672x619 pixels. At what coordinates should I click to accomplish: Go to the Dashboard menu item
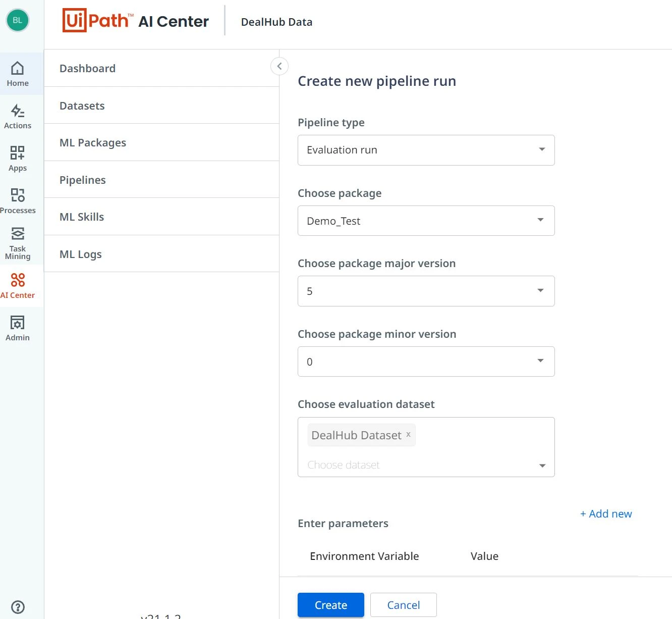tap(161, 68)
